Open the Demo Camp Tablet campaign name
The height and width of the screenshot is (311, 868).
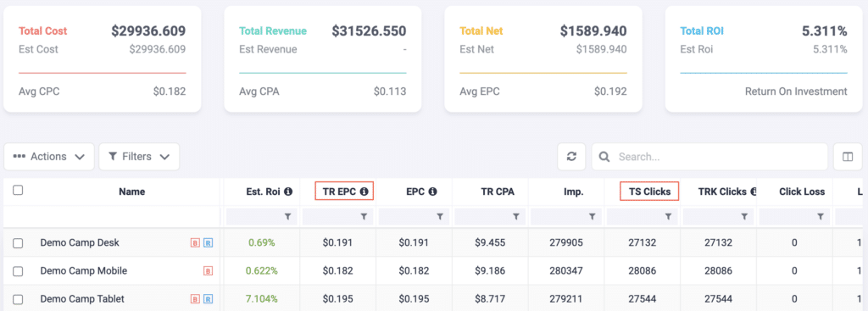[x=82, y=299]
